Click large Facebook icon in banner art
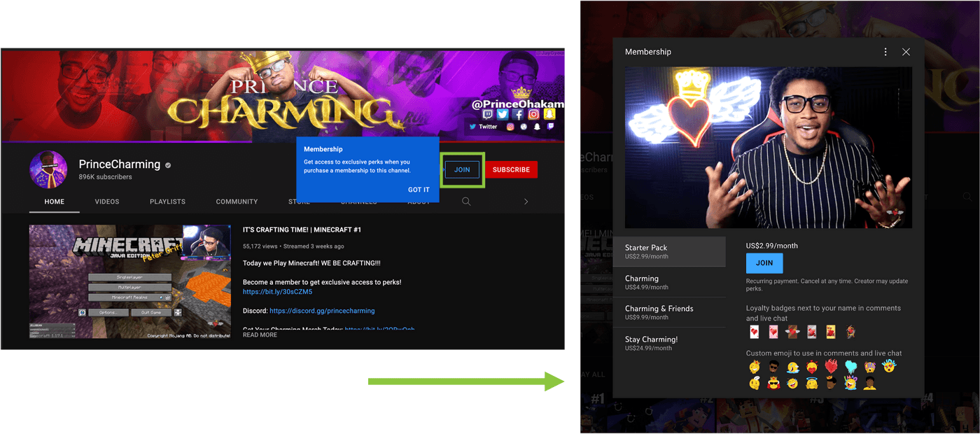 pos(517,114)
